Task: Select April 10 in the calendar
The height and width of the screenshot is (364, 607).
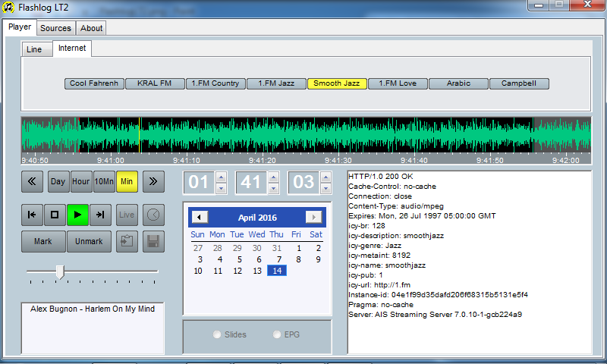Action: 198,271
